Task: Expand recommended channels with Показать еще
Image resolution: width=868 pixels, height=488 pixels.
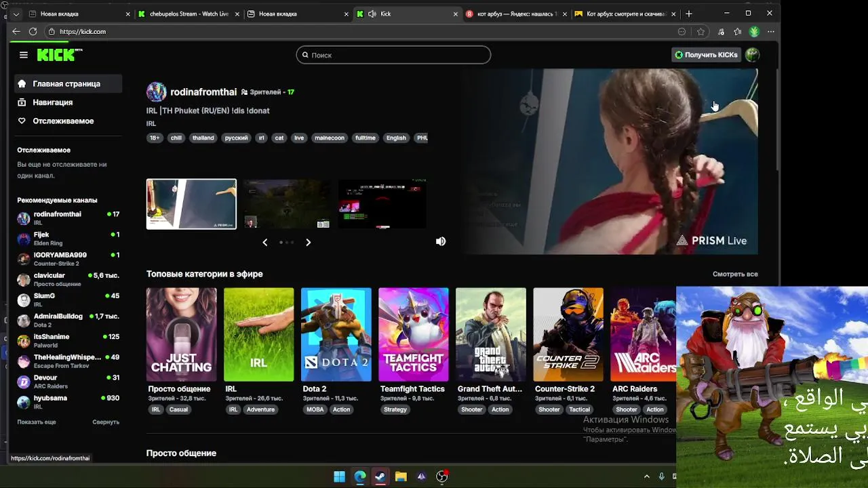Action: pyautogui.click(x=37, y=422)
